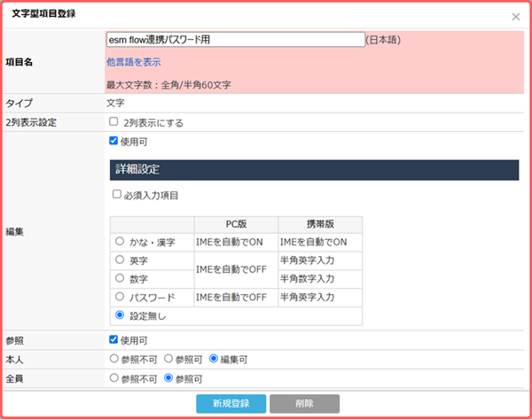Viewport: 532px width, 419px height.
Task: Select the 設定無し radio button
Action: [x=120, y=315]
